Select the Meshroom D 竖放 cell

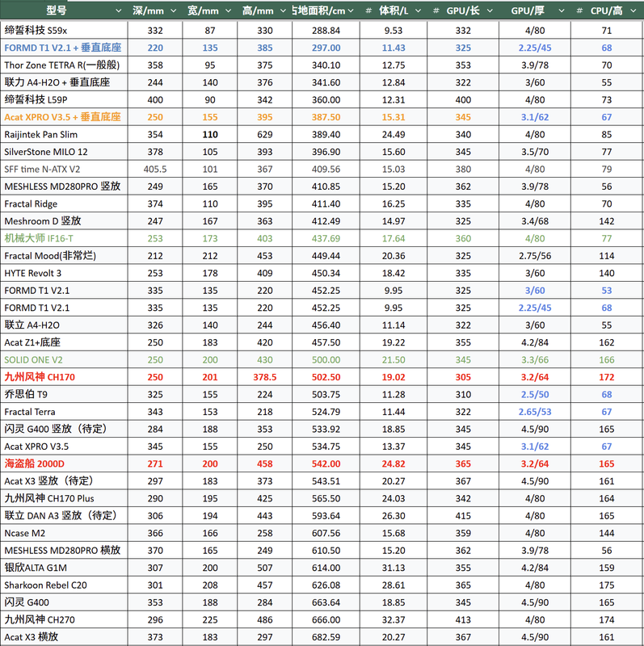tap(64, 220)
